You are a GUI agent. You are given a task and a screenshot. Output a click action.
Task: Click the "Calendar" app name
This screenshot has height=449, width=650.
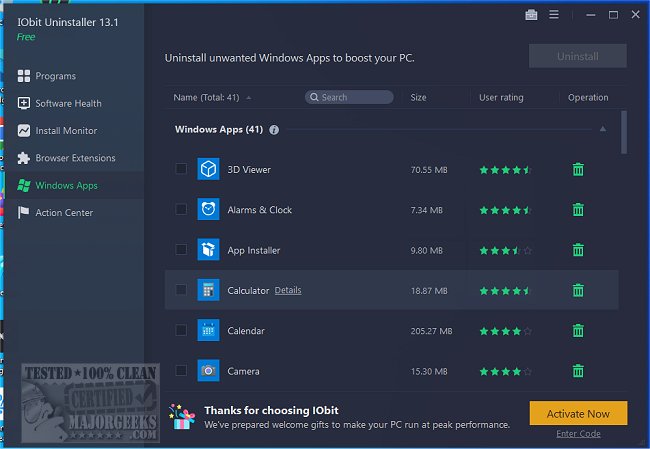click(246, 331)
